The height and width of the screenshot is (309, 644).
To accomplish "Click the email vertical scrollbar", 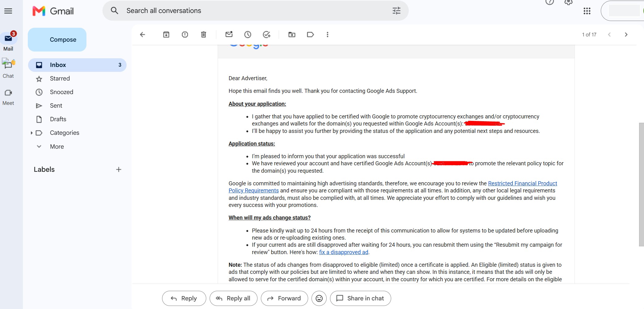I will point(641,184).
